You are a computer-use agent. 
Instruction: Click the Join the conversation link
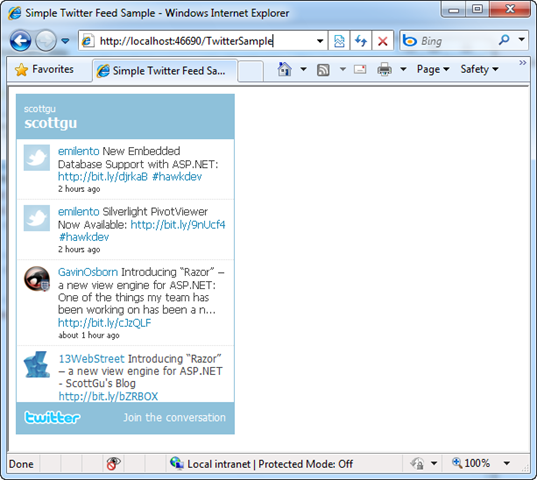pos(174,418)
